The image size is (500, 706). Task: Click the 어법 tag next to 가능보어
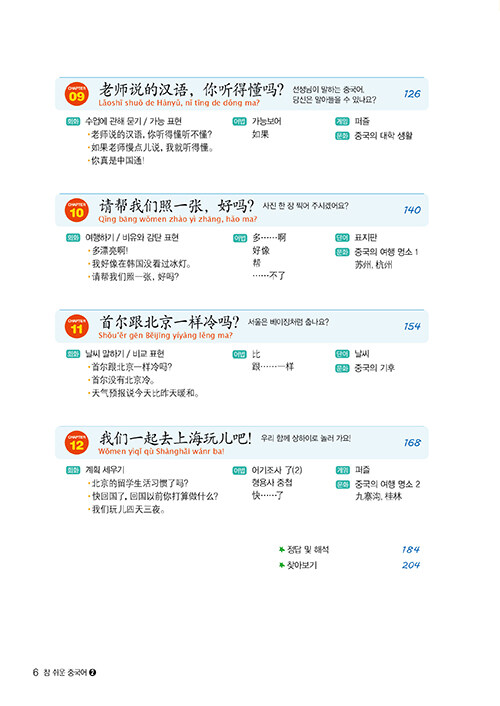(x=239, y=122)
